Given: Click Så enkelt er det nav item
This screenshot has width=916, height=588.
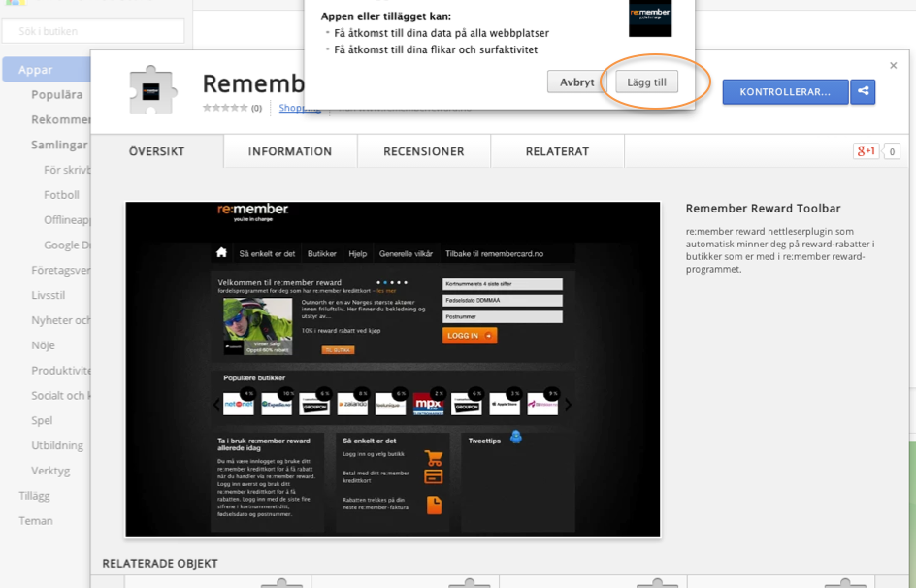Looking at the screenshot, I should pos(267,253).
